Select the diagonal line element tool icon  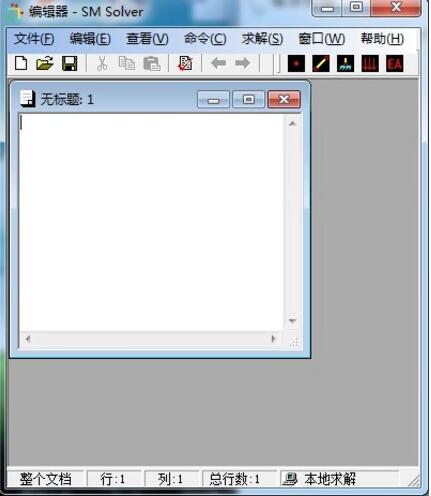(321, 63)
